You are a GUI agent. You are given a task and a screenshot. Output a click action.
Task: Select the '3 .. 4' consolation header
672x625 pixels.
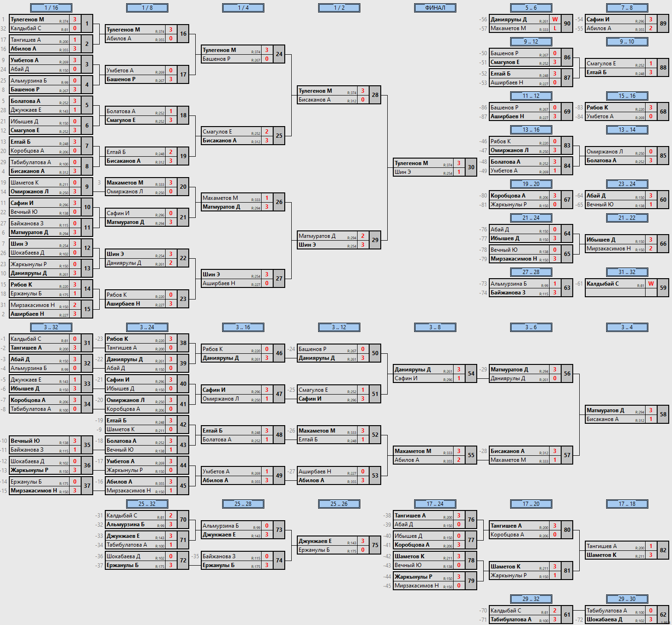pos(627,327)
